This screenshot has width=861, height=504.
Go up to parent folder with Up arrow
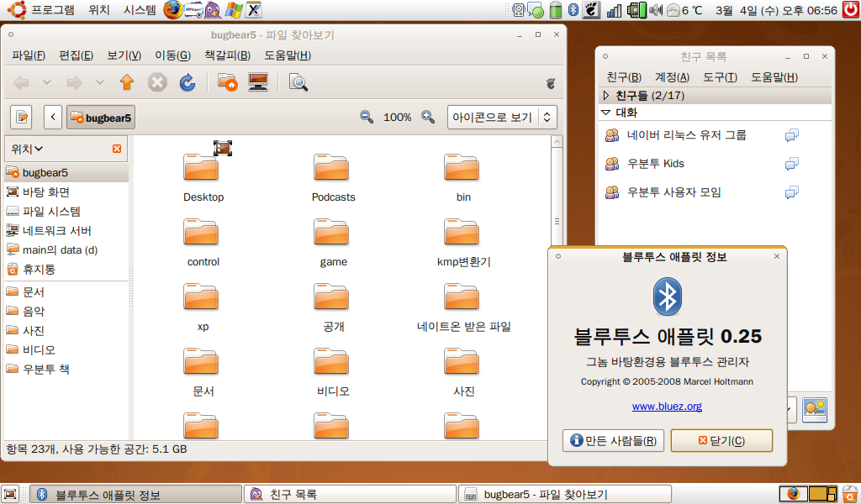click(127, 82)
